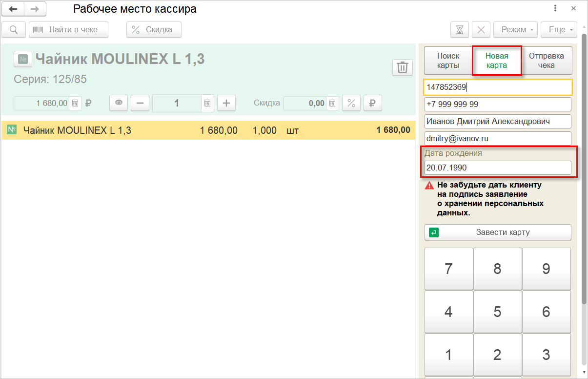Increase quantity with the plus button
This screenshot has width=588, height=379.
(x=226, y=103)
